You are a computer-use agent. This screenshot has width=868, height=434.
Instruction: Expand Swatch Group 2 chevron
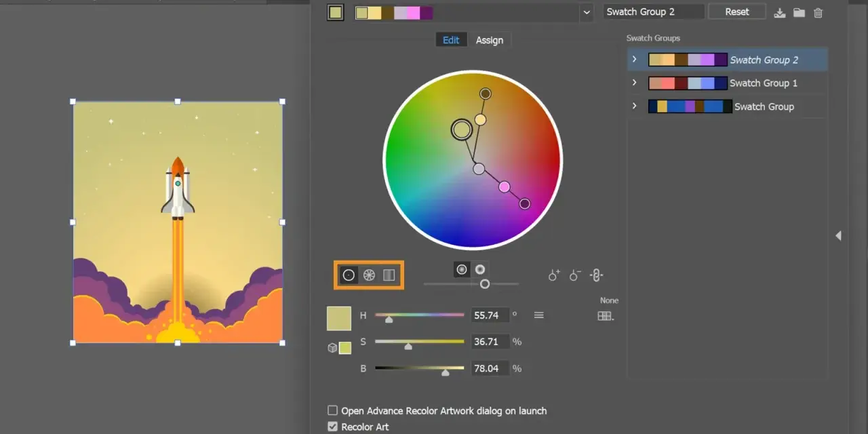(x=635, y=60)
